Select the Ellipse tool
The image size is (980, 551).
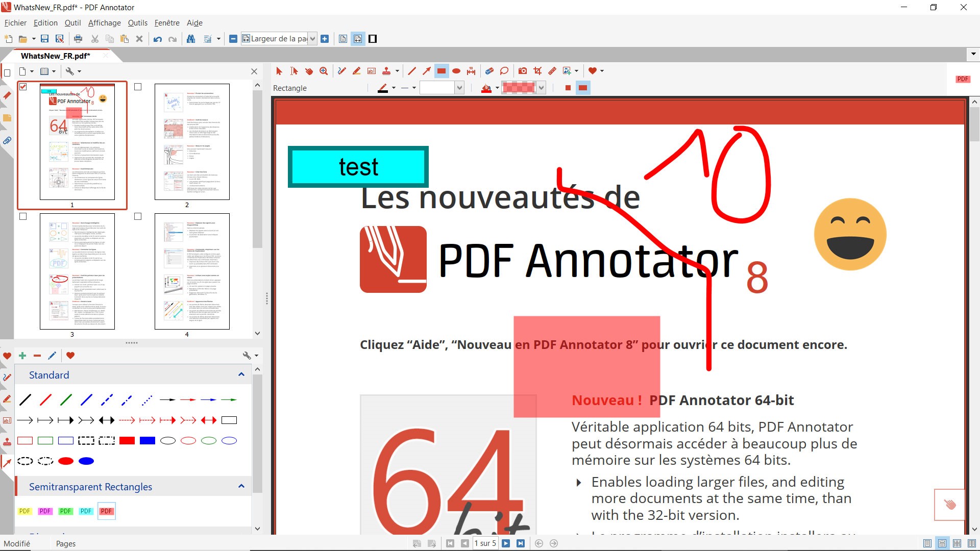pyautogui.click(x=456, y=71)
